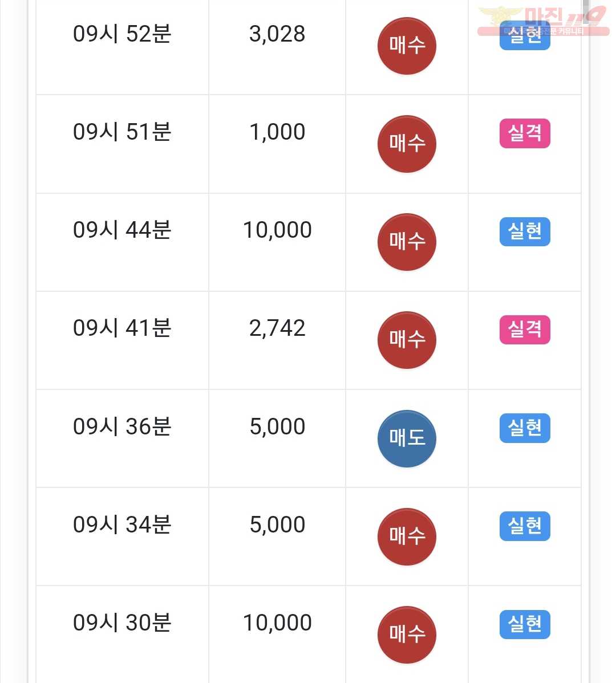Image resolution: width=616 pixels, height=683 pixels.
Task: Select the 3,028 amount cell
Action: [277, 47]
